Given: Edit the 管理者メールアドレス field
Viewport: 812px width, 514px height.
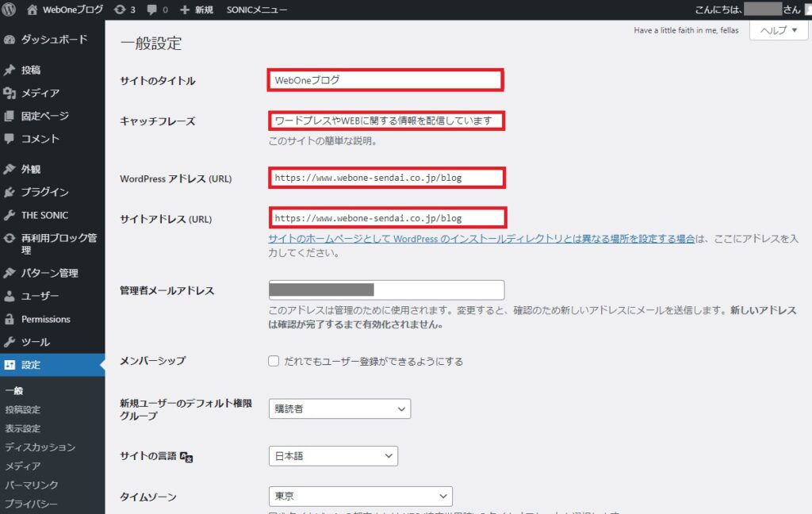Looking at the screenshot, I should pos(386,290).
